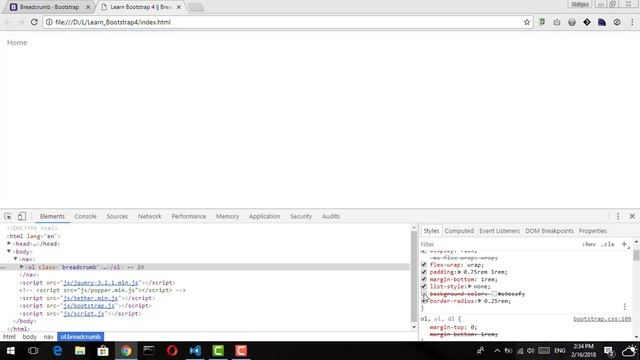Toggle border-radius property checkbox
This screenshot has height=360, width=640.
coord(424,301)
